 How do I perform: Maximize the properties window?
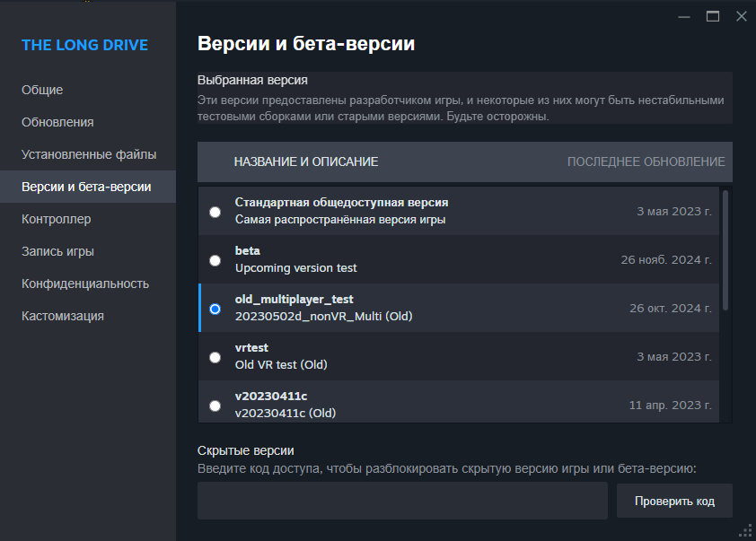point(713,16)
